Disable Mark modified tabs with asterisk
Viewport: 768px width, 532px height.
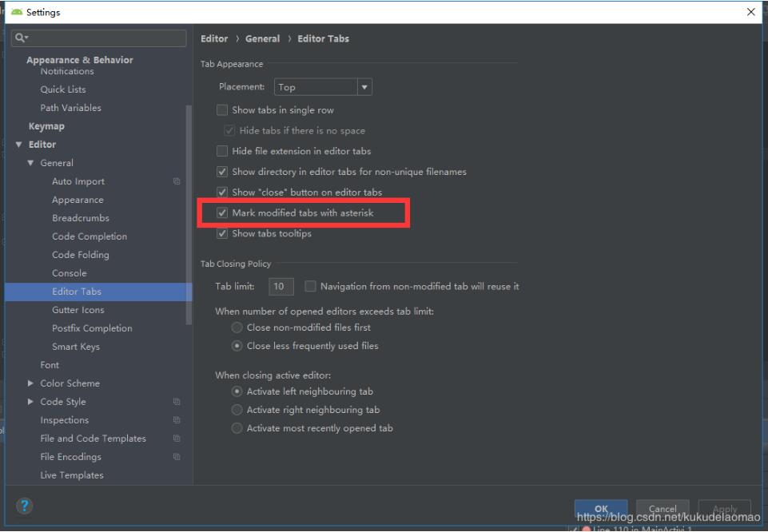[222, 212]
